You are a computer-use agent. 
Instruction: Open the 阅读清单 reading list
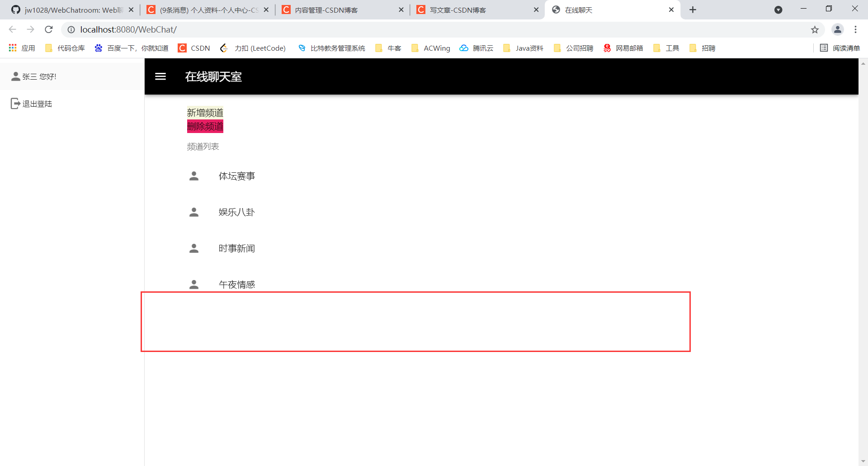pyautogui.click(x=840, y=48)
